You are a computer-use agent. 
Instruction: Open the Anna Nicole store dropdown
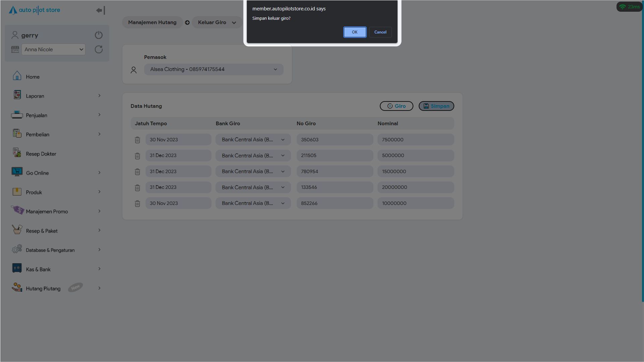click(x=53, y=50)
